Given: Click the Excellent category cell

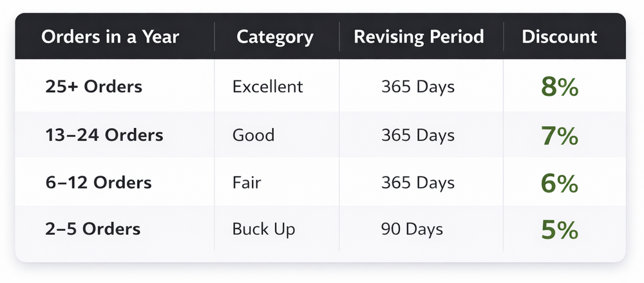Looking at the screenshot, I should coord(267,87).
